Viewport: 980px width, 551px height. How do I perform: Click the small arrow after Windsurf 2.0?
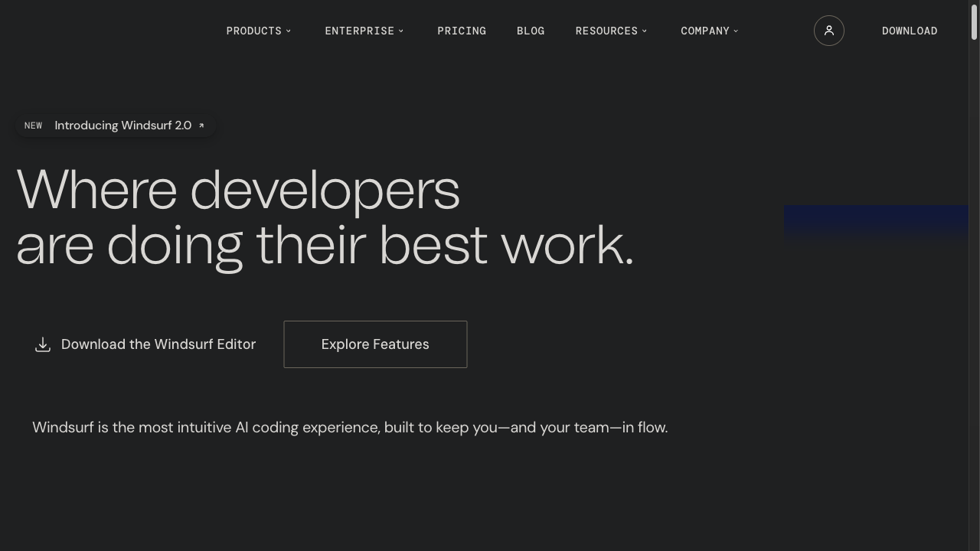click(201, 126)
